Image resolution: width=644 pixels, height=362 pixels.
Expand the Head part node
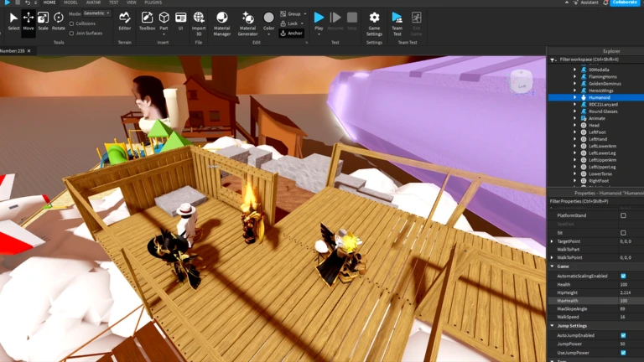pyautogui.click(x=575, y=125)
